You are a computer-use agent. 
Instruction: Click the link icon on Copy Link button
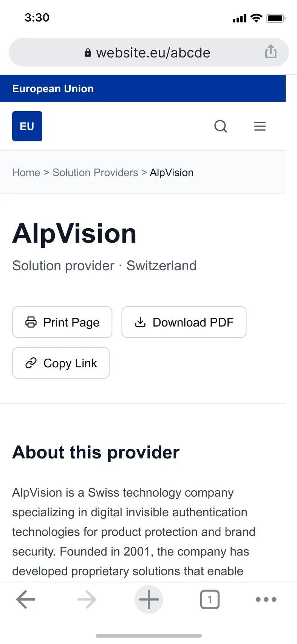click(x=31, y=363)
